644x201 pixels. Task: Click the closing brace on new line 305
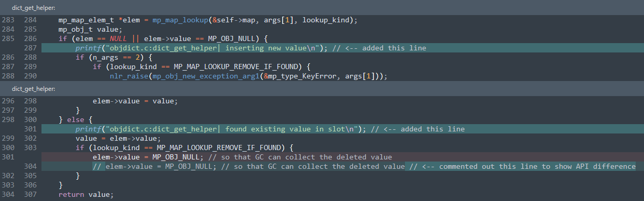point(78,176)
